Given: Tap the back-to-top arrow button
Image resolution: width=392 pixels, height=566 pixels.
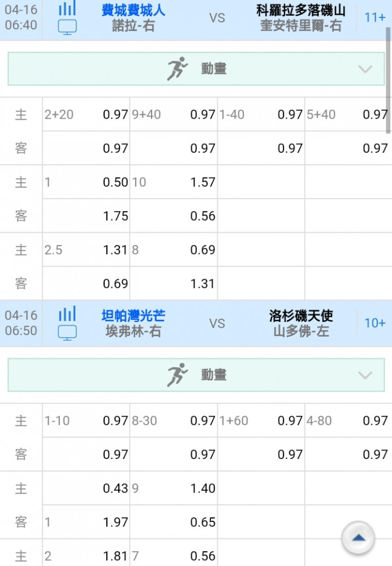Looking at the screenshot, I should tap(358, 538).
